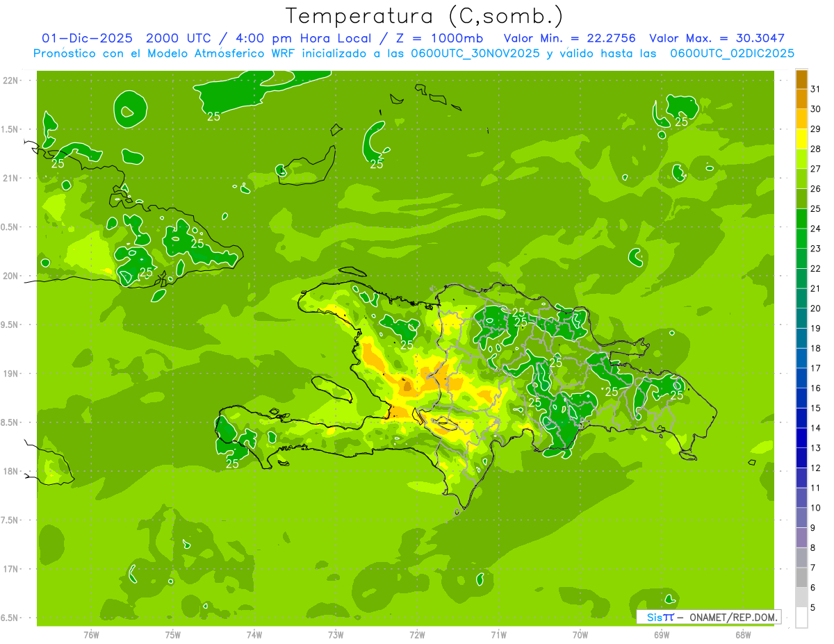This screenshot has height=644, width=834.
Task: Click the "28" label on the color scale
Action: pos(816,149)
